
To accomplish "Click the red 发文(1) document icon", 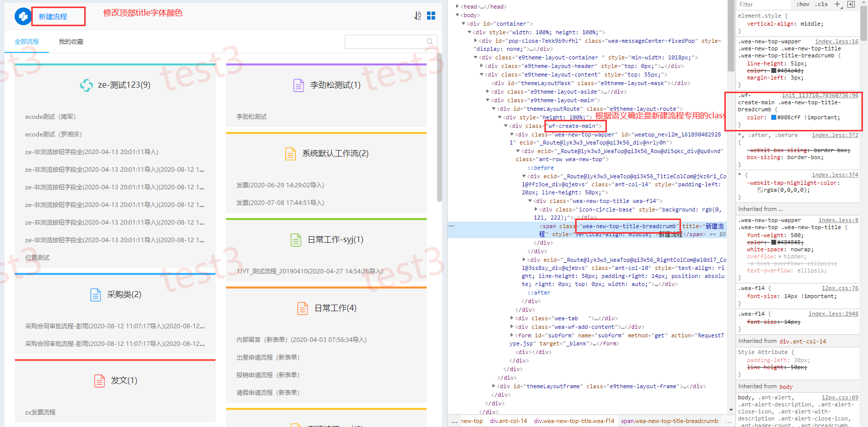I will pyautogui.click(x=100, y=381).
